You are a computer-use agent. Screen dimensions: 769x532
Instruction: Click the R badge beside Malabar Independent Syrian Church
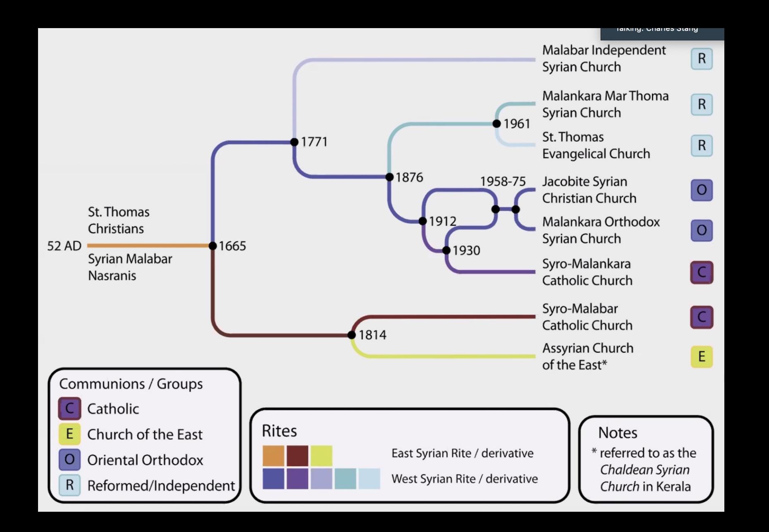(701, 59)
